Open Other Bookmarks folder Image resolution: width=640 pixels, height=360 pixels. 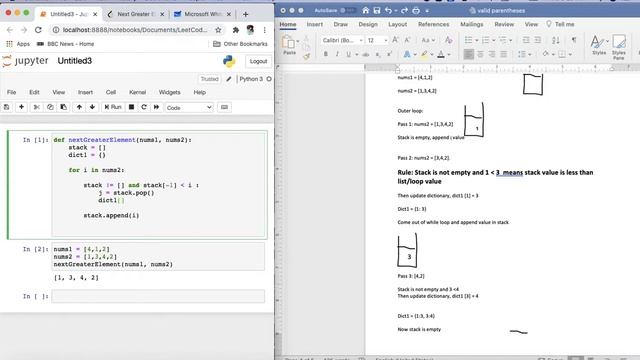[240, 44]
